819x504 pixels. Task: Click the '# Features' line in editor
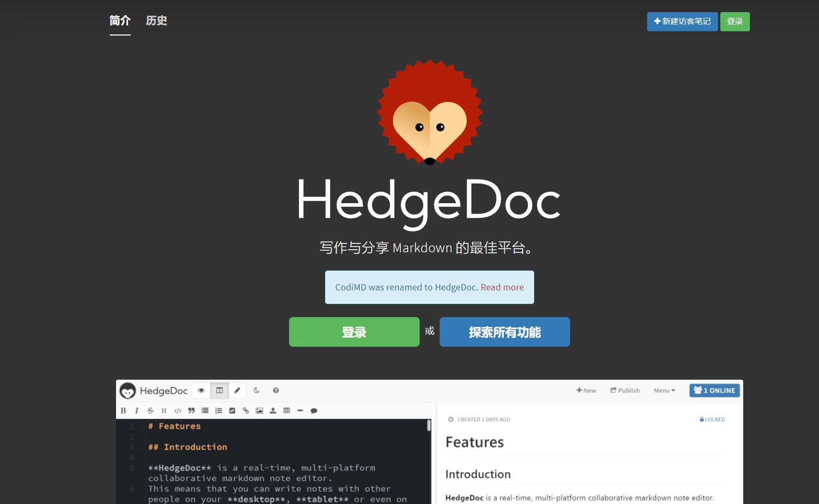click(x=175, y=427)
